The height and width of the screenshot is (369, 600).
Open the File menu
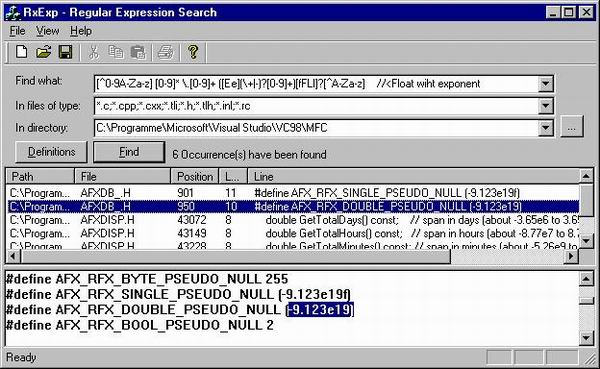(18, 31)
